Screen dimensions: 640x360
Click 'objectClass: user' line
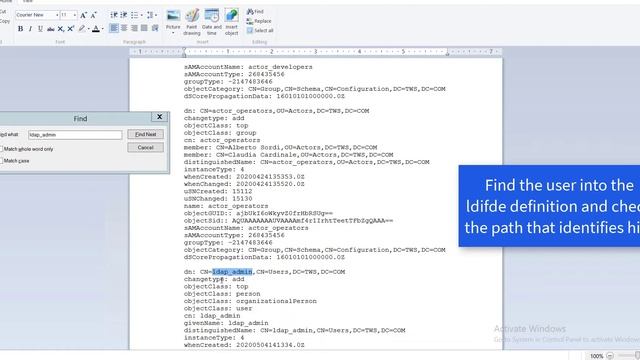[218, 309]
